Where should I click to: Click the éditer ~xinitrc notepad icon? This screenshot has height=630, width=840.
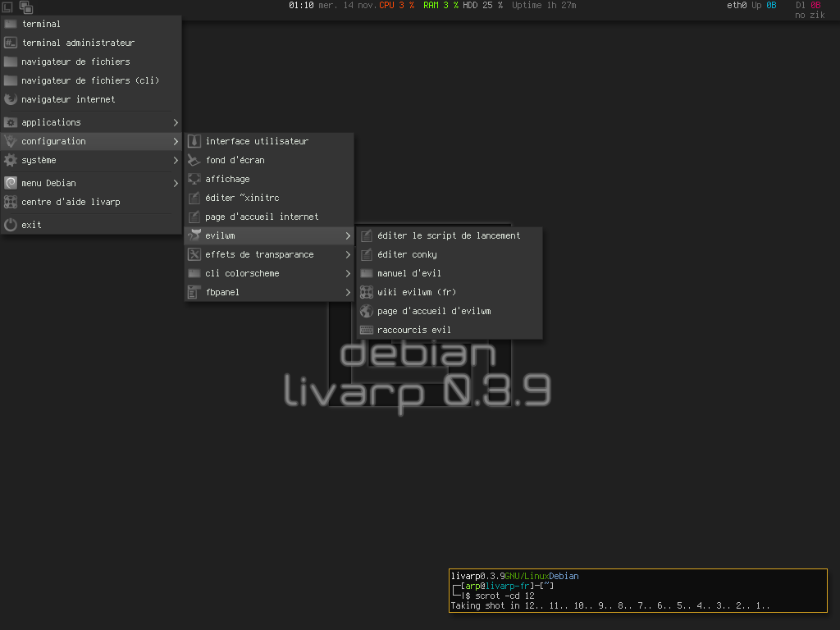point(194,198)
